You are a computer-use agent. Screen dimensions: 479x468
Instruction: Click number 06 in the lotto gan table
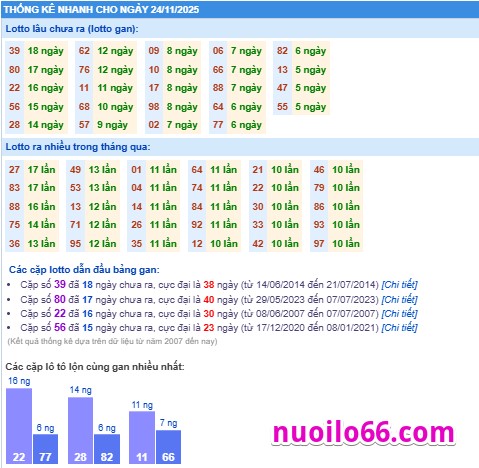(x=218, y=51)
